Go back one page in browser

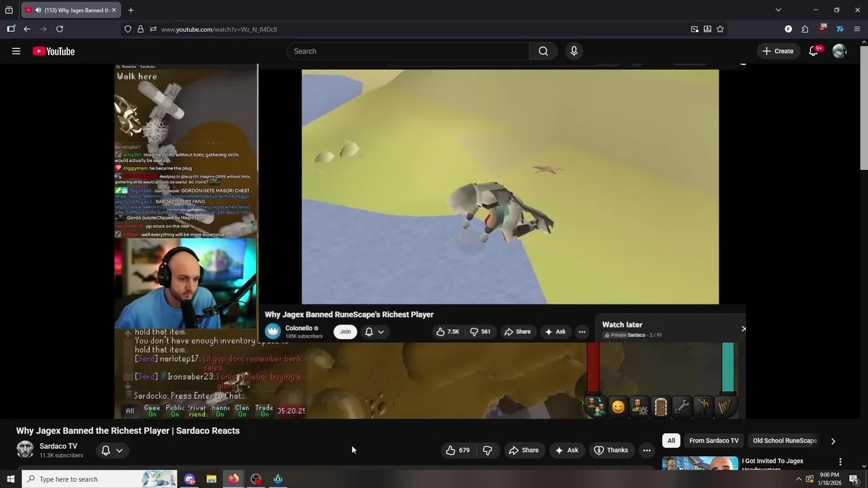point(27,29)
